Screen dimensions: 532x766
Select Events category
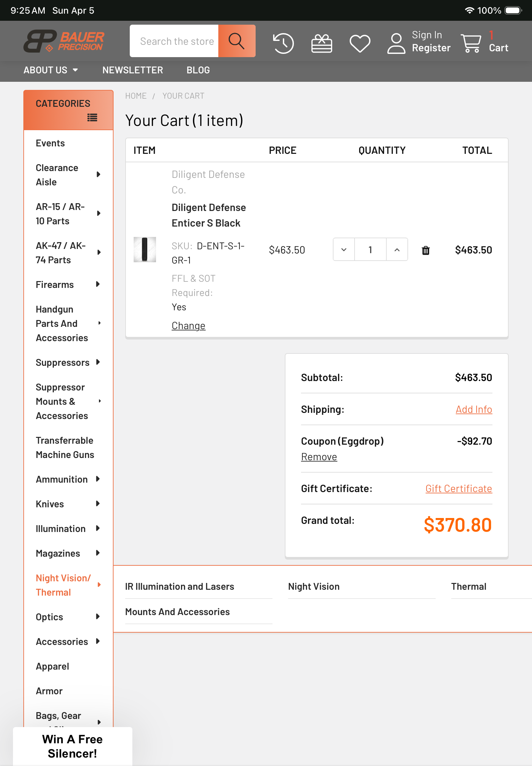click(50, 143)
